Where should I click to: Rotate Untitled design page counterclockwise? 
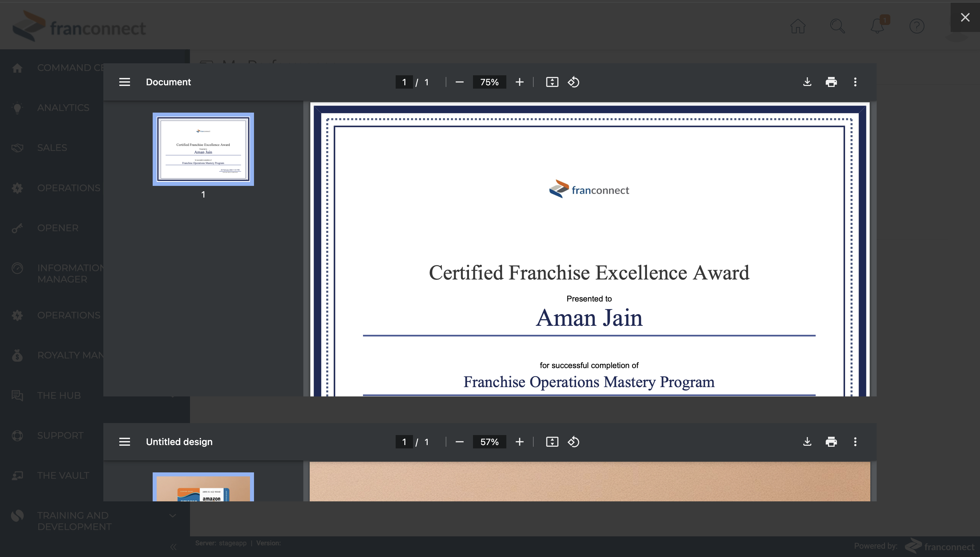573,442
